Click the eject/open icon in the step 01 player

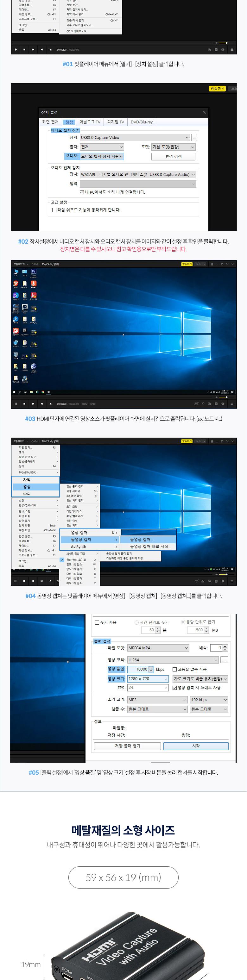coord(51,49)
